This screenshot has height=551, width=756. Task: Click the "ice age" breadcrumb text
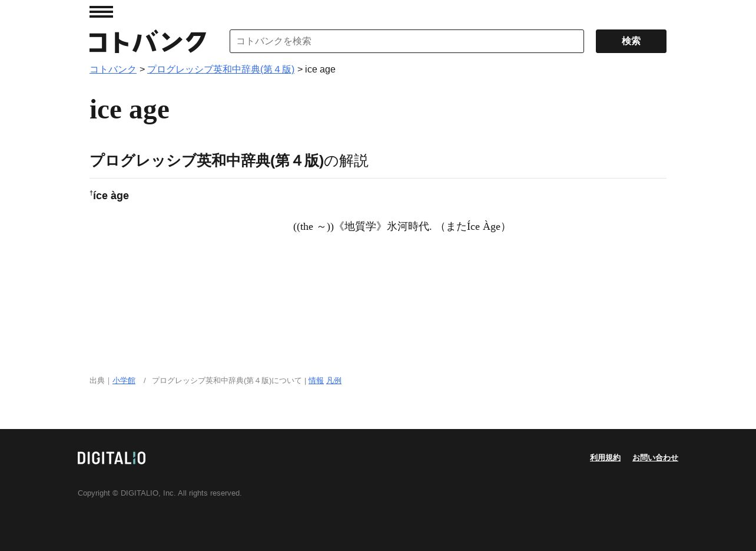[x=320, y=70]
